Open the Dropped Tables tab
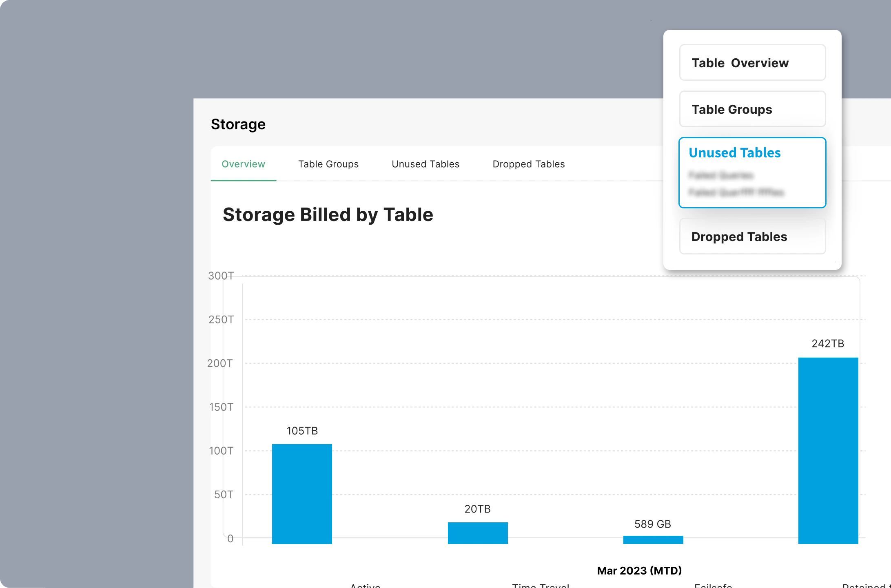891x588 pixels. point(529,164)
